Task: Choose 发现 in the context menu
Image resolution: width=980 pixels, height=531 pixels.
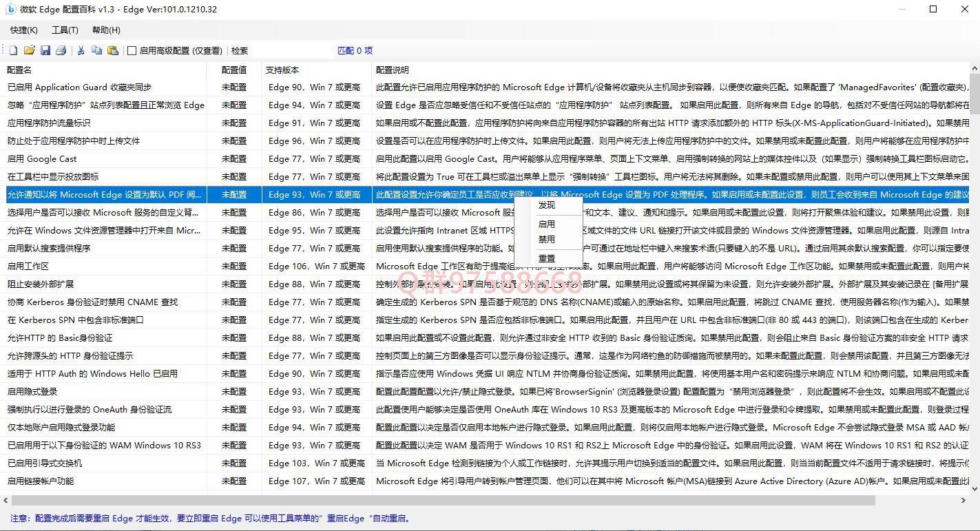Action: 549,205
